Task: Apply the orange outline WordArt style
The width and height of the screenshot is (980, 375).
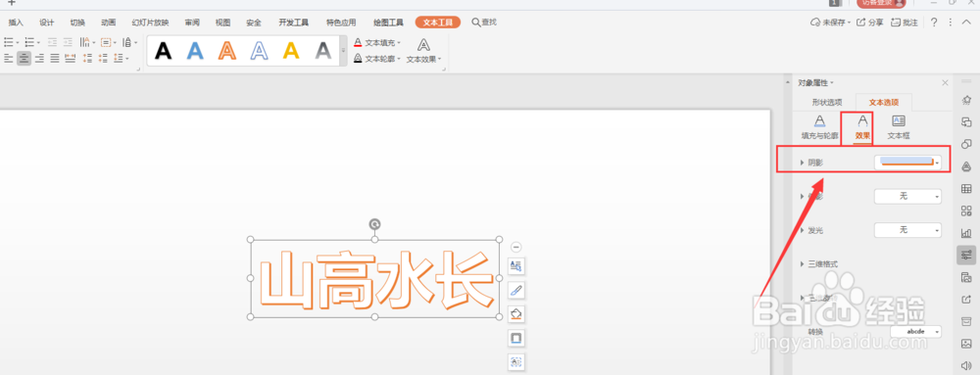Action: click(x=227, y=51)
